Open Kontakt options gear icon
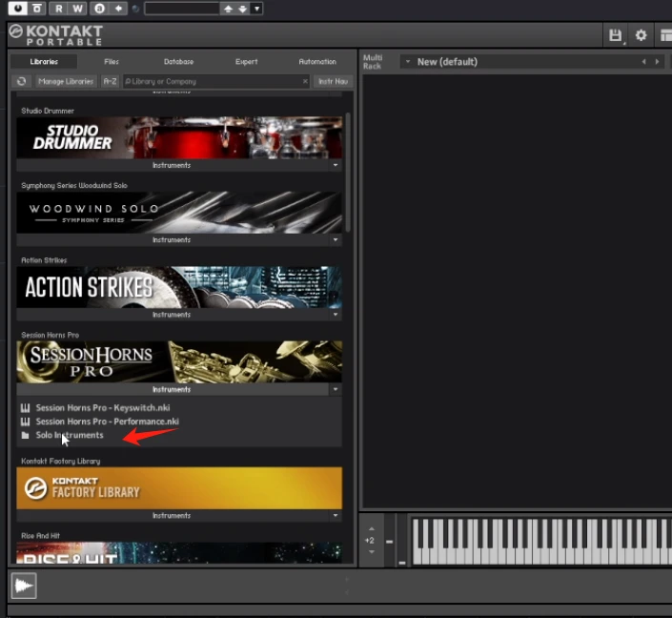Image resolution: width=672 pixels, height=618 pixels. pos(641,35)
